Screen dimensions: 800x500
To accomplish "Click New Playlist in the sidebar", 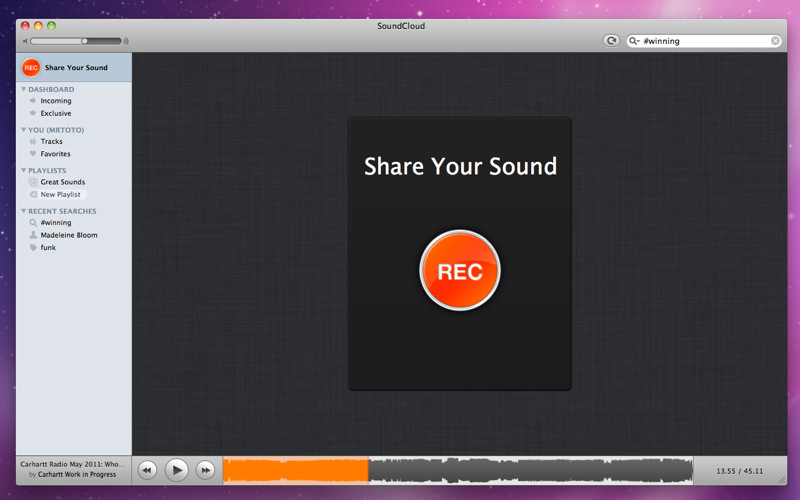I will click(x=60, y=194).
